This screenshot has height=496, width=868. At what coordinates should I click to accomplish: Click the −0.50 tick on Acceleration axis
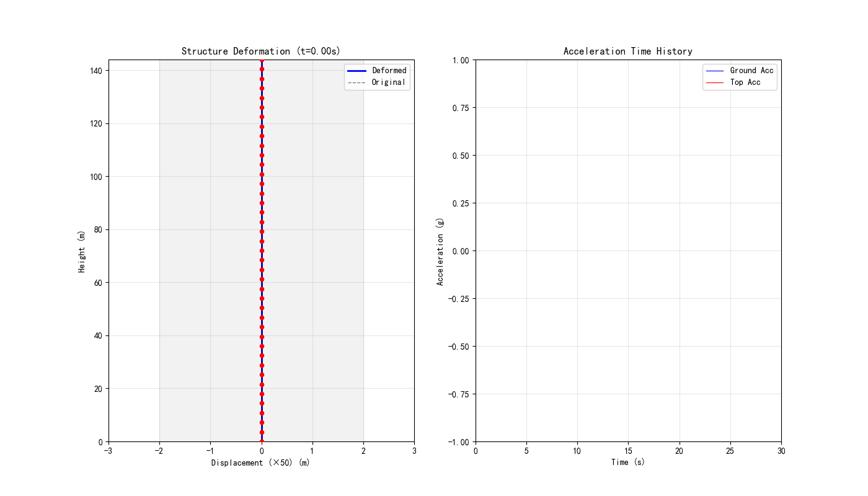point(458,347)
